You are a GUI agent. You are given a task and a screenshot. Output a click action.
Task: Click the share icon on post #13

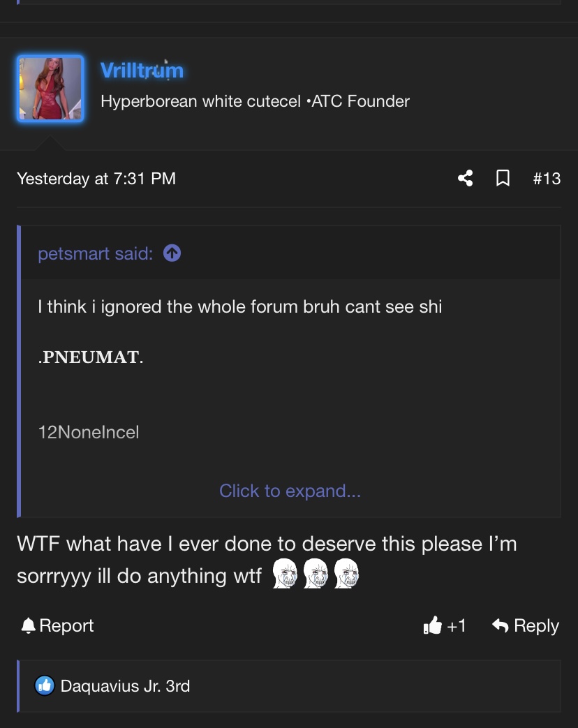pyautogui.click(x=465, y=178)
